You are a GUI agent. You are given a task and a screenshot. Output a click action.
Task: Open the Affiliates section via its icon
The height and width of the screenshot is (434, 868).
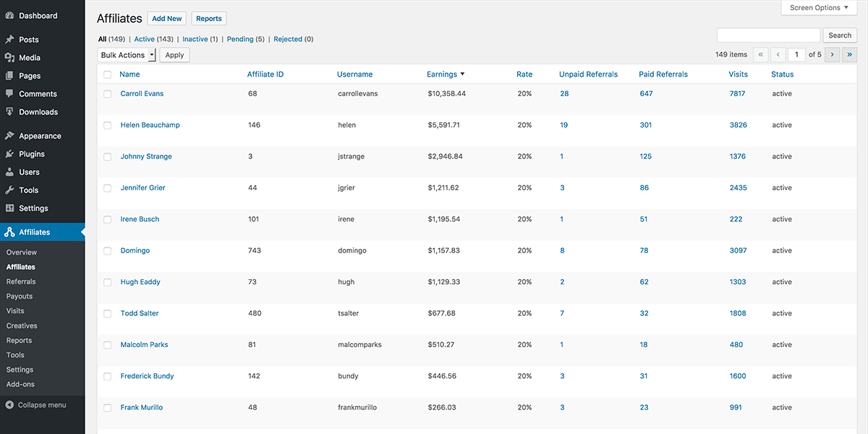coord(10,231)
